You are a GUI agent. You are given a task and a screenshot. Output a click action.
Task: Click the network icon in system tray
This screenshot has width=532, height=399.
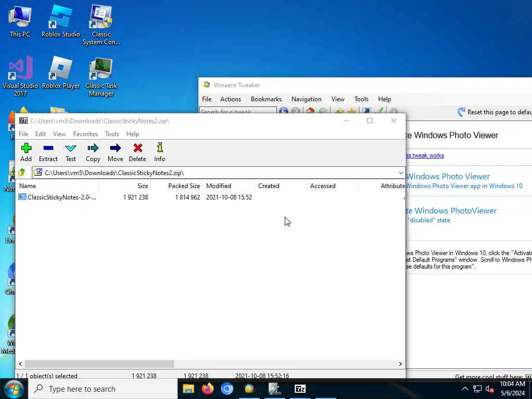[477, 389]
